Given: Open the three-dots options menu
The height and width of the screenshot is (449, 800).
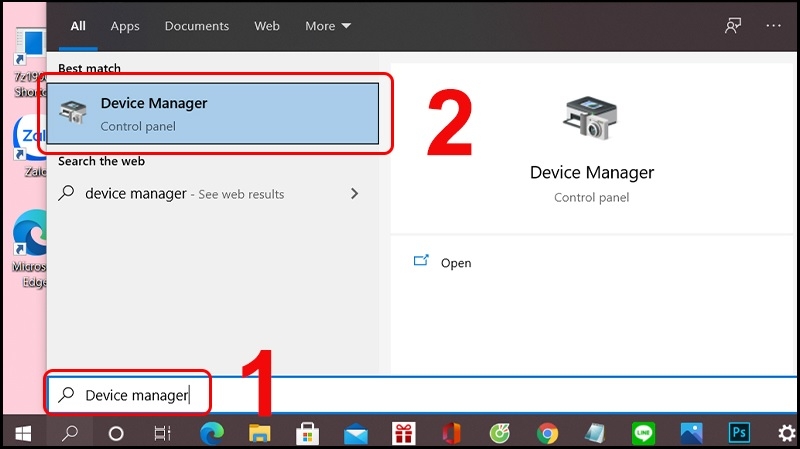Looking at the screenshot, I should pyautogui.click(x=773, y=26).
